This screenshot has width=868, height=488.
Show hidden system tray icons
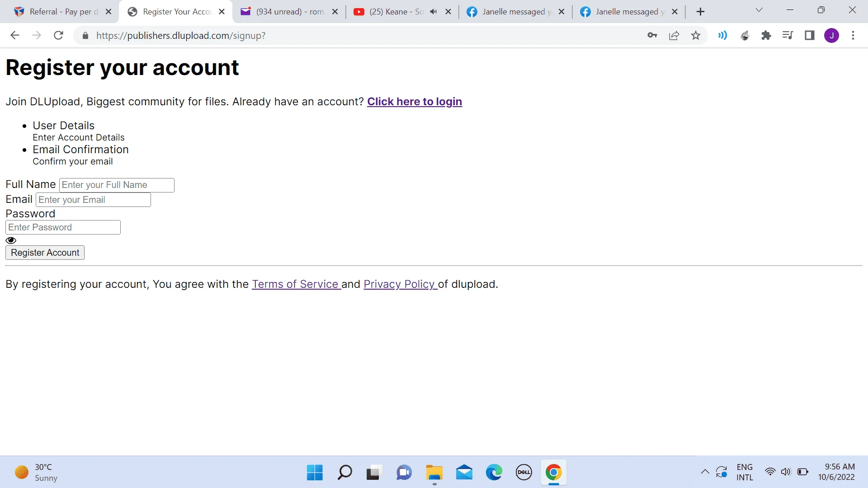pyautogui.click(x=705, y=472)
